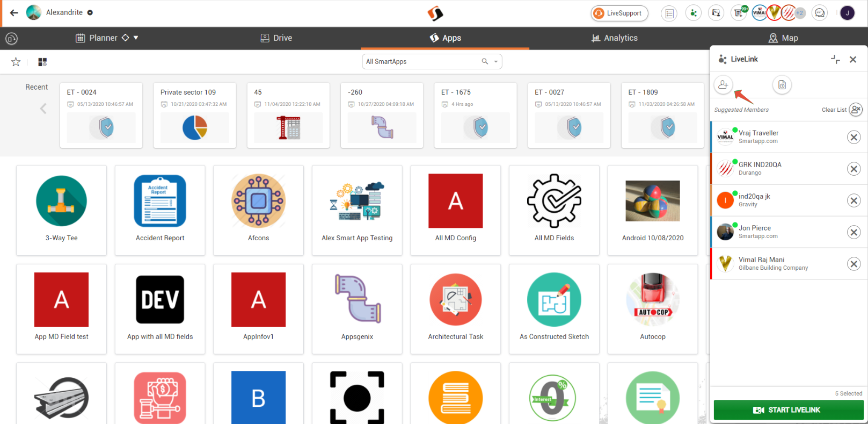Click the add member icon in LiveLink
Image resolution: width=868 pixels, height=424 pixels.
tap(724, 84)
